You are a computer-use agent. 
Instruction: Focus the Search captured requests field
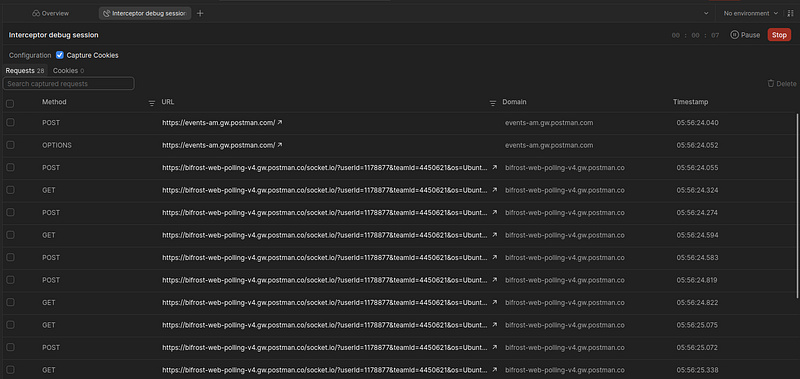point(68,84)
